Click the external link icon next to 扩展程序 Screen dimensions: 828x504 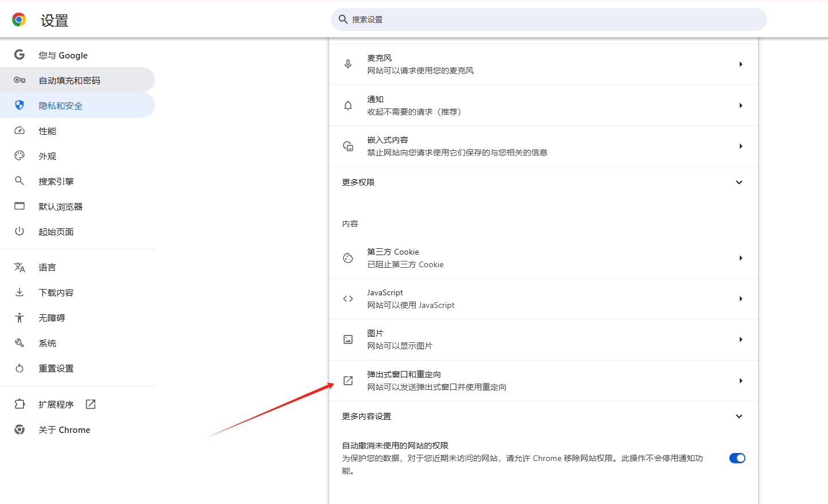[x=91, y=404]
